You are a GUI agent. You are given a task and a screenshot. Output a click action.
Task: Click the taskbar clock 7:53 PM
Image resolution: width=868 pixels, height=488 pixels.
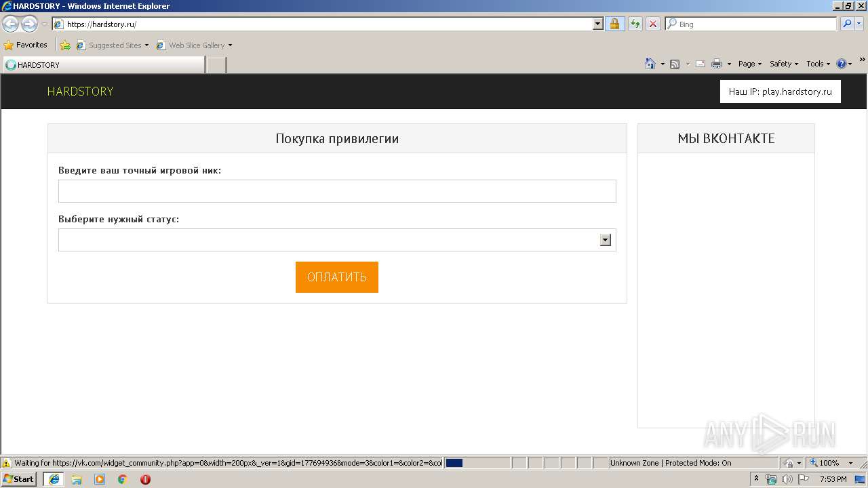tap(833, 479)
